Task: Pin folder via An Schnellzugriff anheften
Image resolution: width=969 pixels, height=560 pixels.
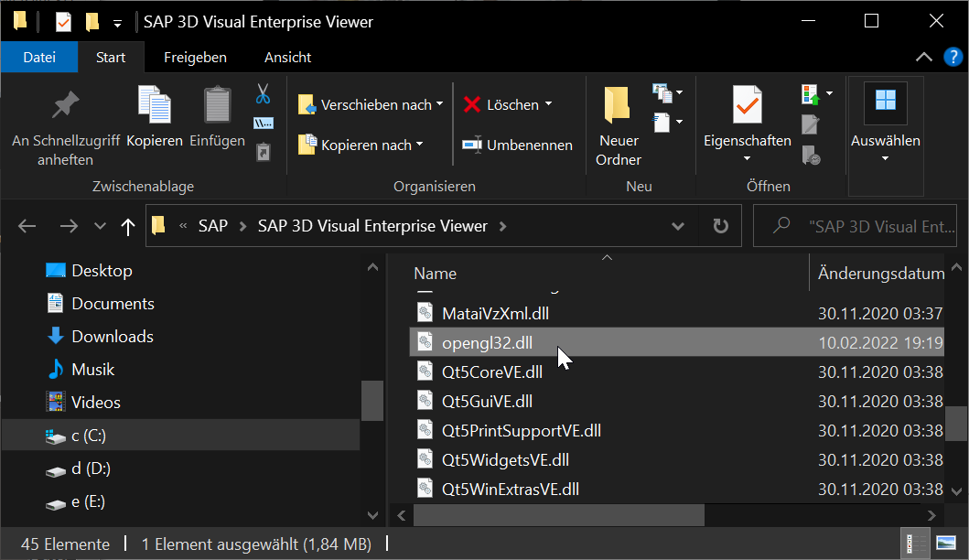Action: (x=66, y=128)
